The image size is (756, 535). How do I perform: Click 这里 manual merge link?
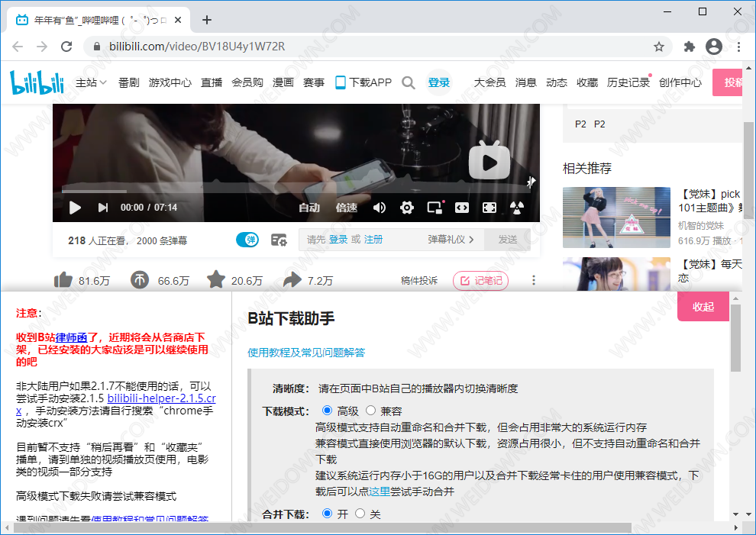coord(380,491)
